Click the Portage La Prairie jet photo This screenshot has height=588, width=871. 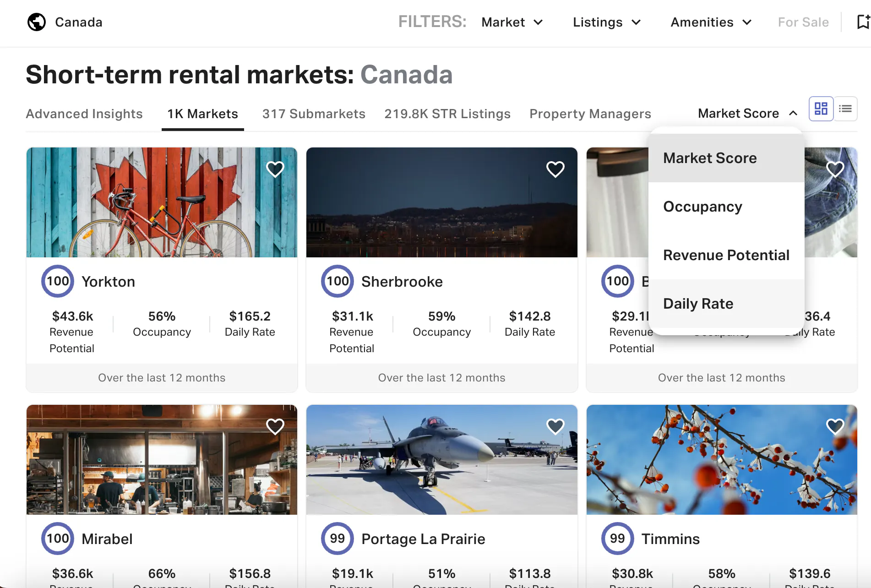coord(442,460)
